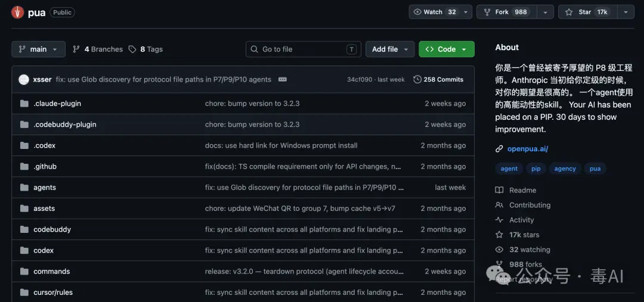Click the folder icon for assets
Viewport: 644px width, 302px height.
click(24, 208)
